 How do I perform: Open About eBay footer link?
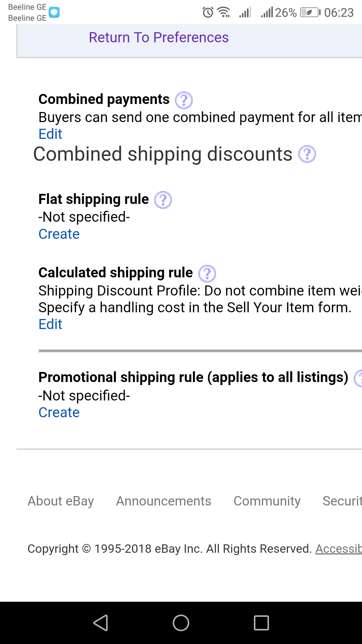[61, 501]
